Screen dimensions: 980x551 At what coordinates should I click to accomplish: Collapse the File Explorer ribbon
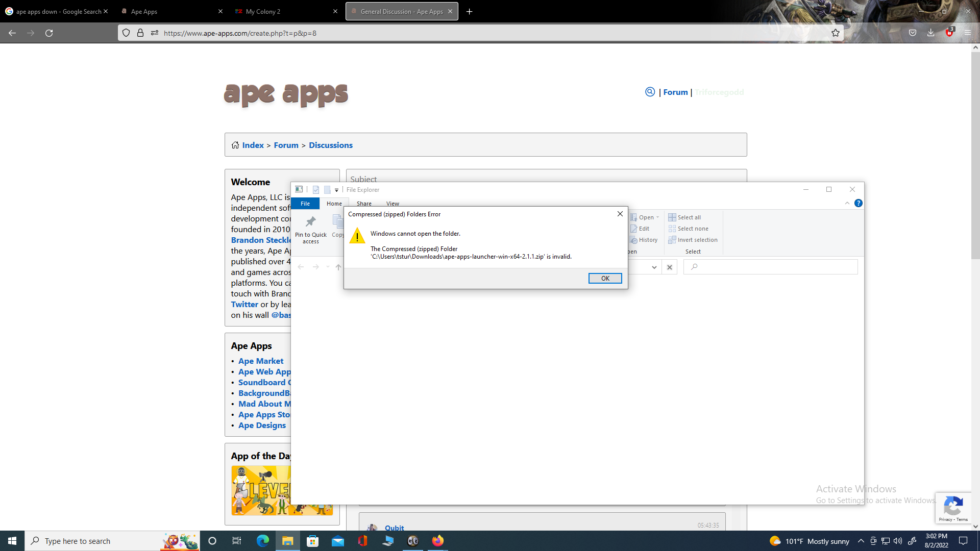click(847, 203)
